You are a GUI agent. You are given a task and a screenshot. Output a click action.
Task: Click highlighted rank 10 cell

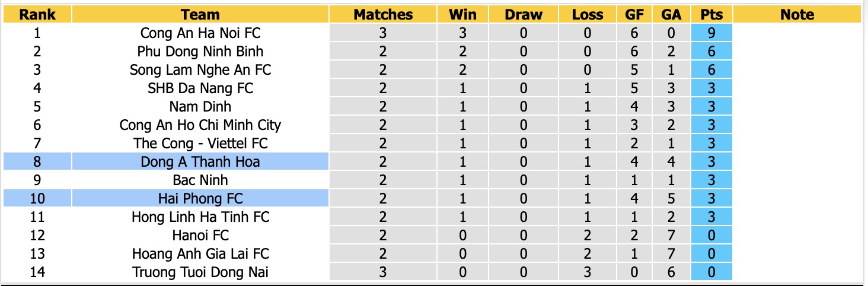click(37, 198)
